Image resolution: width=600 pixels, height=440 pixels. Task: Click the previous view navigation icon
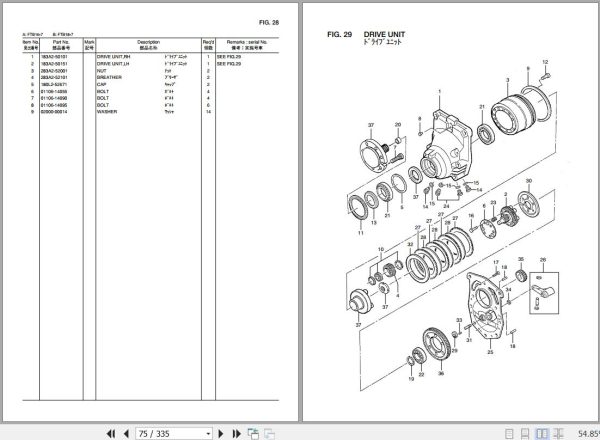click(253, 433)
